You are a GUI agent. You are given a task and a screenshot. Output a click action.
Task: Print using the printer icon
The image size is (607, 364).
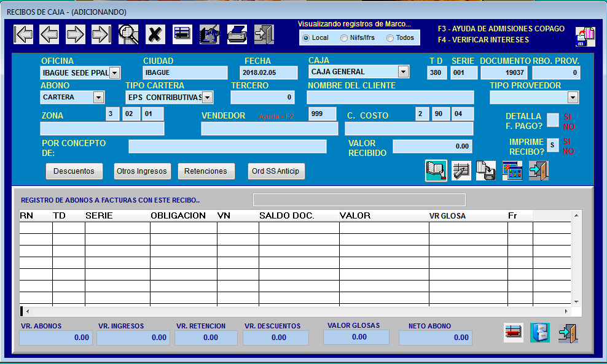click(x=237, y=34)
